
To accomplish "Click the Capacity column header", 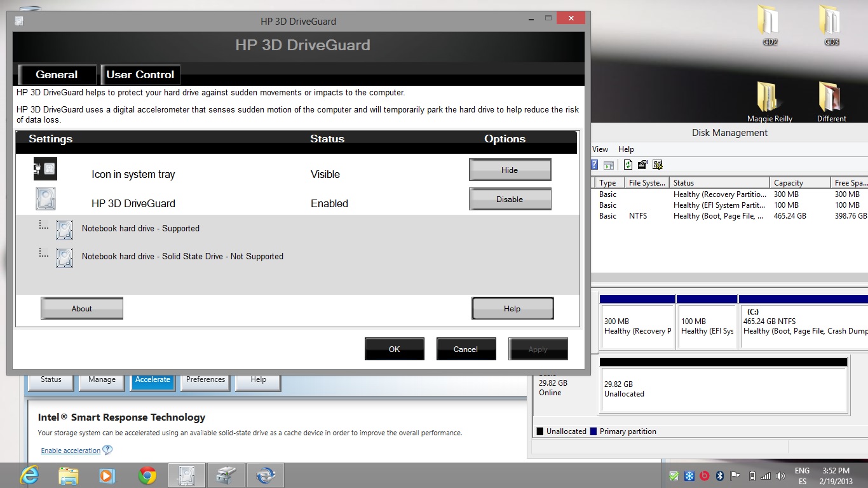I will click(788, 183).
